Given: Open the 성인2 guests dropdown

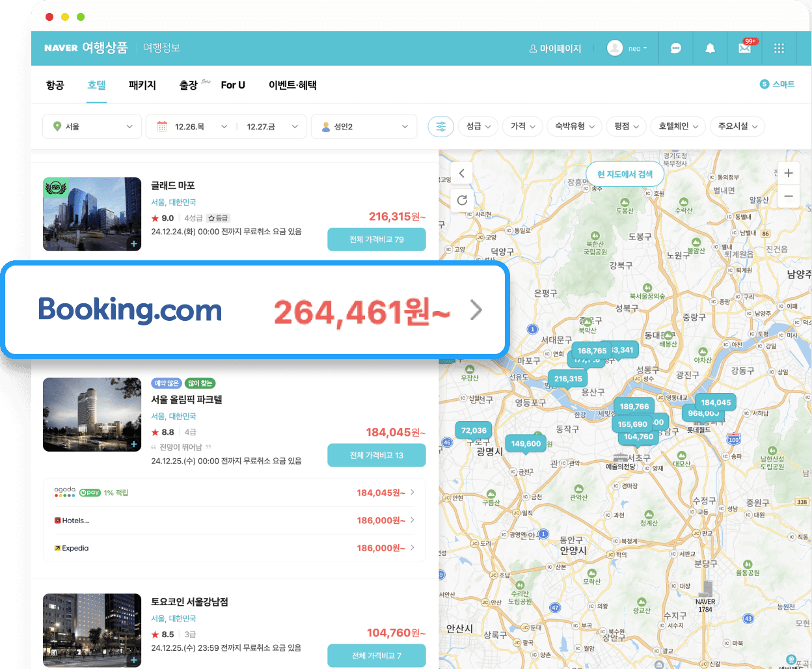Looking at the screenshot, I should [x=364, y=126].
